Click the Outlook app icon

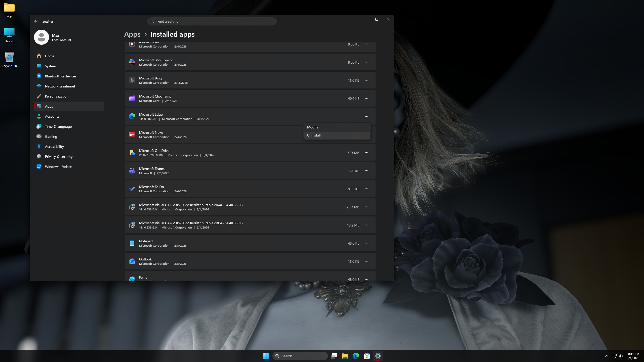pyautogui.click(x=132, y=261)
